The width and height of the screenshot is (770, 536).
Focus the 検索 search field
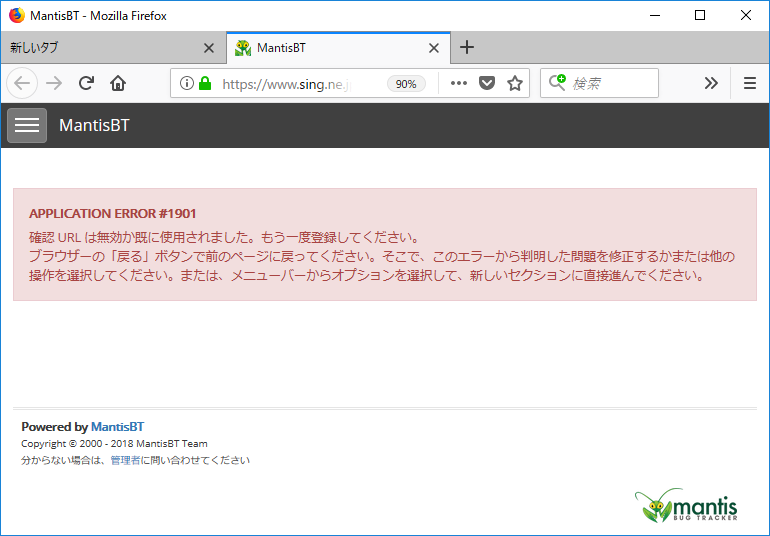(600, 84)
